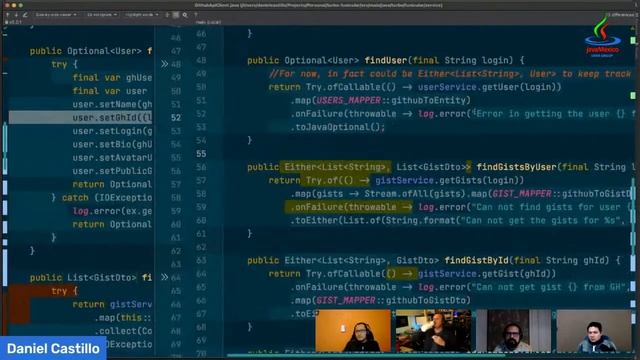The height and width of the screenshot is (360, 640).
Task: Click the differences count label
Action: coord(621,15)
